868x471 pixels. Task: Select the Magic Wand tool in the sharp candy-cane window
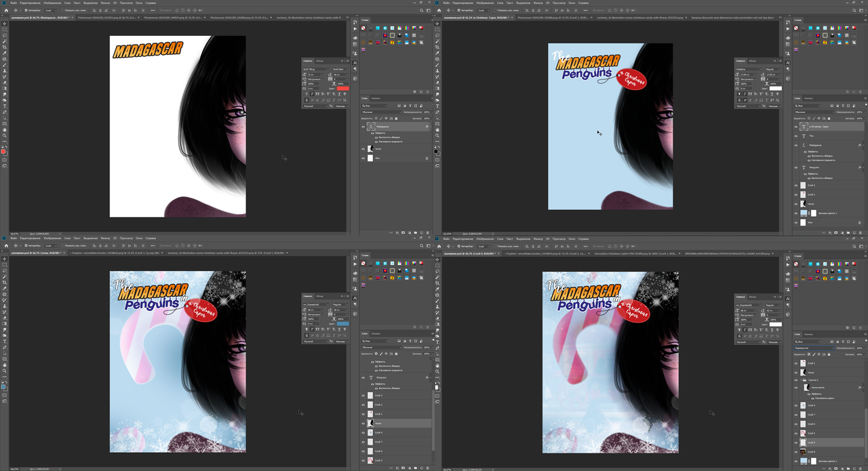click(5, 277)
